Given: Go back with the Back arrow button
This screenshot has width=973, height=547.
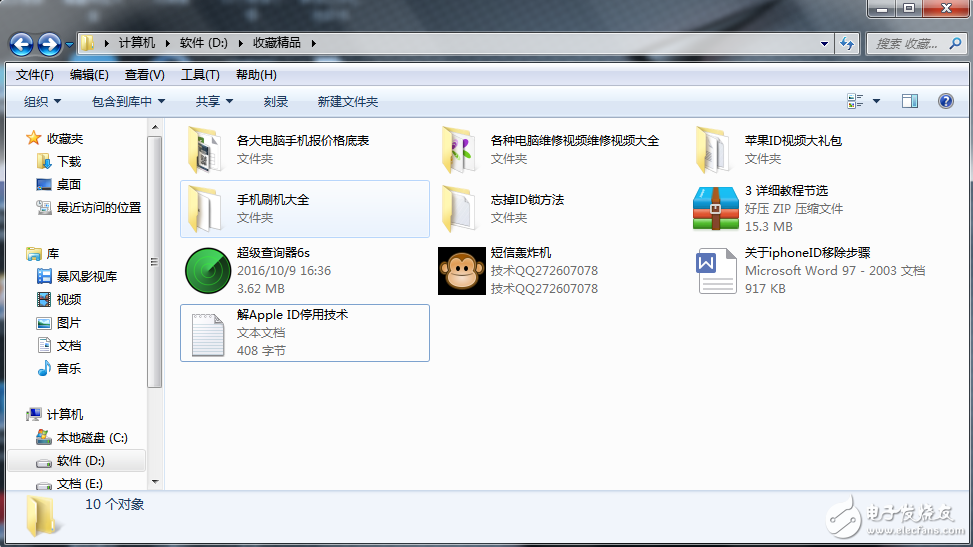Looking at the screenshot, I should pos(22,43).
